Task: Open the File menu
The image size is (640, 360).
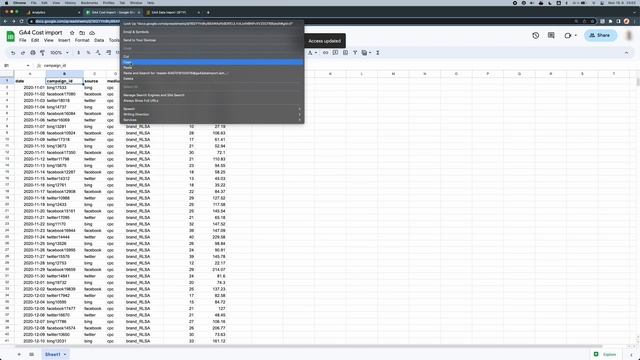Action: pyautogui.click(x=22, y=40)
